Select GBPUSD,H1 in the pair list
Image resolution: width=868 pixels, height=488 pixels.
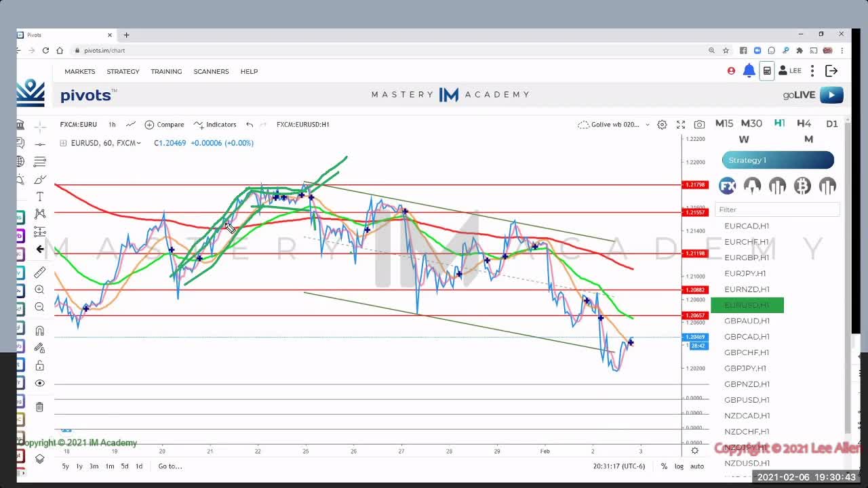click(x=747, y=400)
